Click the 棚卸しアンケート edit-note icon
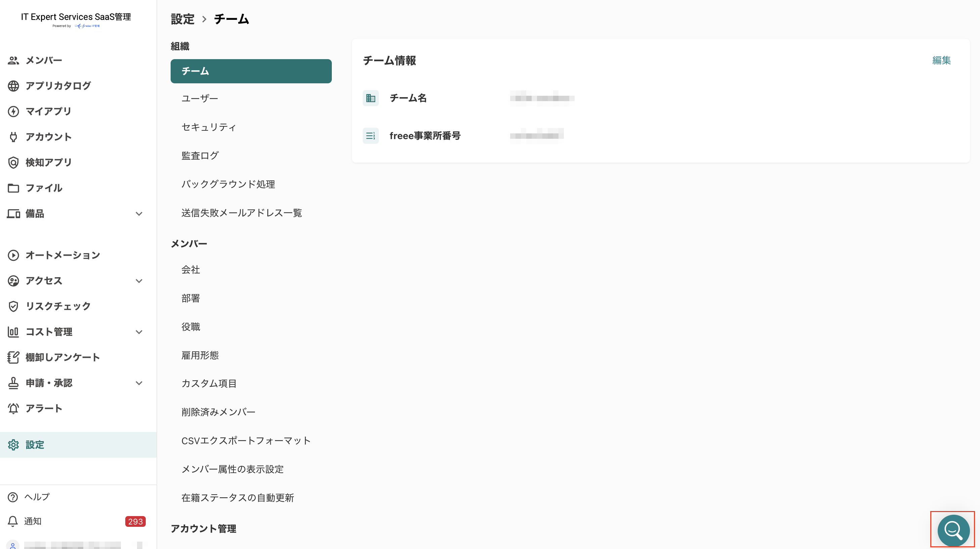 (x=13, y=357)
